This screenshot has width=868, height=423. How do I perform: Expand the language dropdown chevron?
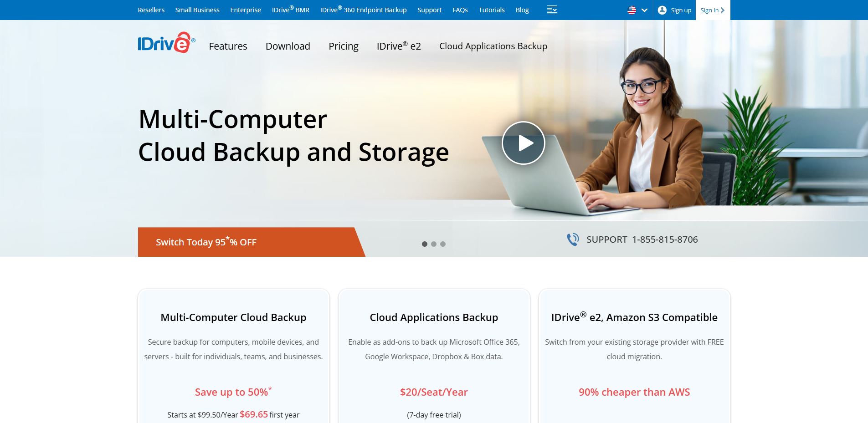tap(644, 10)
